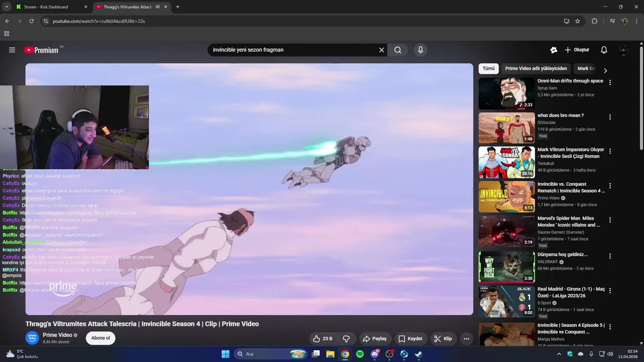Image resolution: width=644 pixels, height=362 pixels.
Task: Click the browser address bar URL
Action: 99,21
